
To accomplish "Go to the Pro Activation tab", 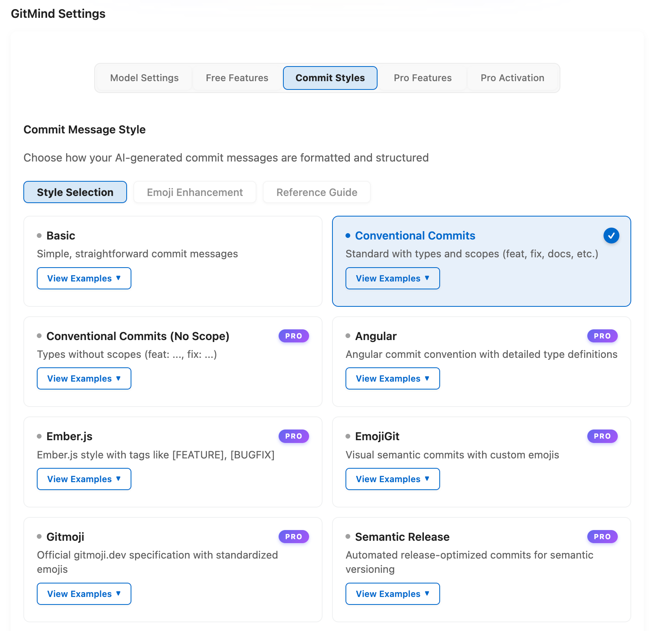I will pos(513,78).
